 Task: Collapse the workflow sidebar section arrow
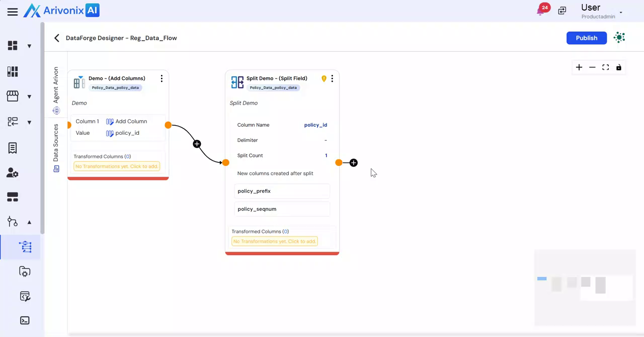(x=29, y=222)
